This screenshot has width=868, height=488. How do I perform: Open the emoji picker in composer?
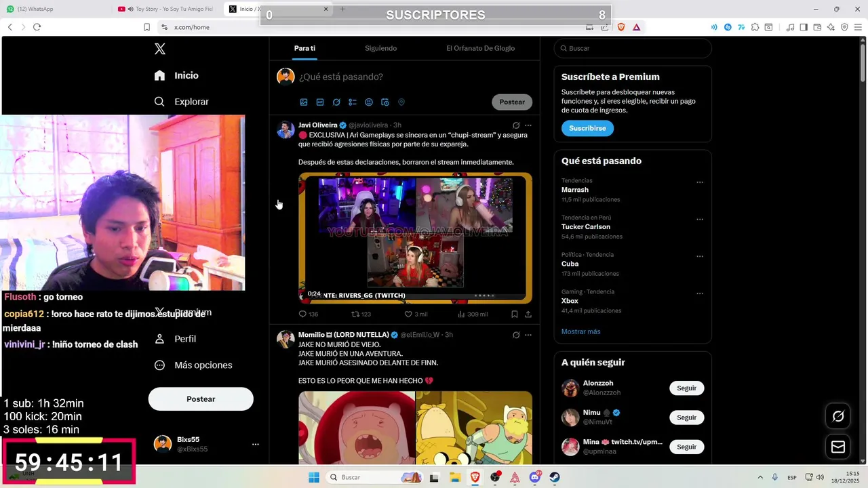point(369,102)
